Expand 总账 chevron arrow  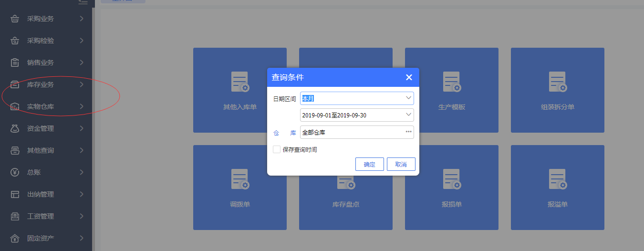[82, 172]
